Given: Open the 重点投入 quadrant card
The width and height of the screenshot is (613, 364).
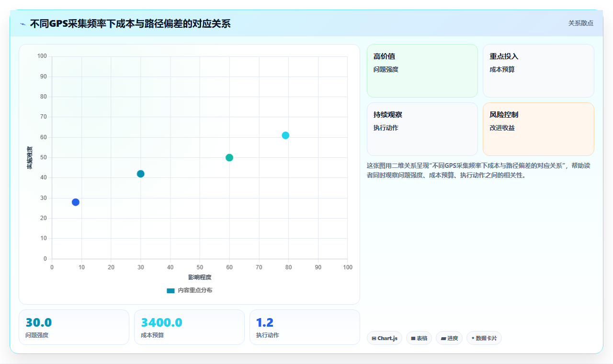Looking at the screenshot, I should (538, 71).
